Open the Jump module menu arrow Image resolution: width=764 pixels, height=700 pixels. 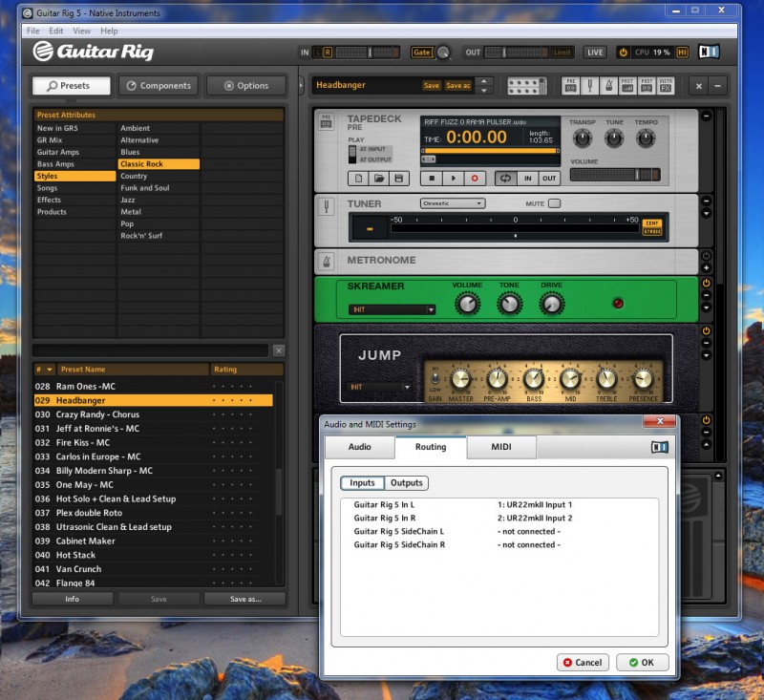pos(706,355)
